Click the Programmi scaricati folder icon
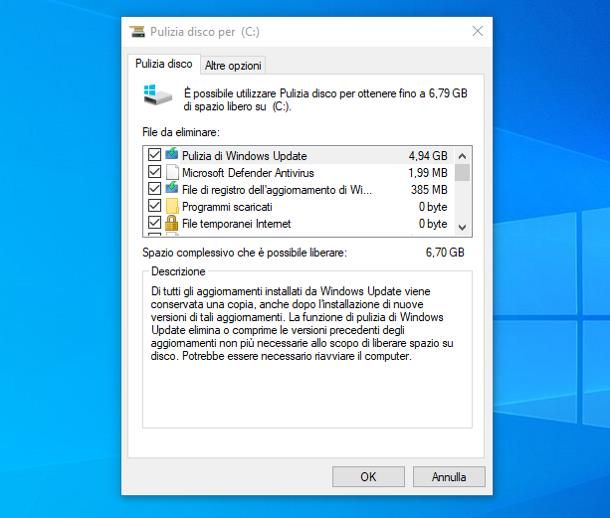 (x=171, y=206)
